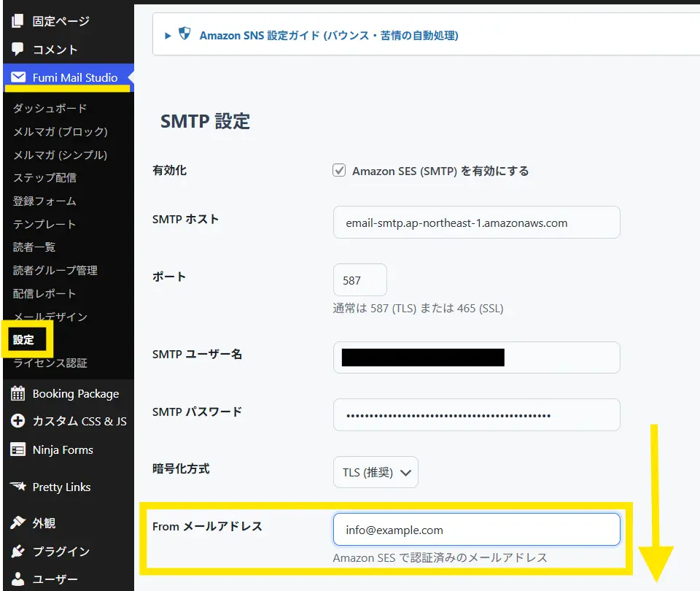This screenshot has width=700, height=591.
Task: Click the SMTP パスワード field
Action: [x=476, y=415]
